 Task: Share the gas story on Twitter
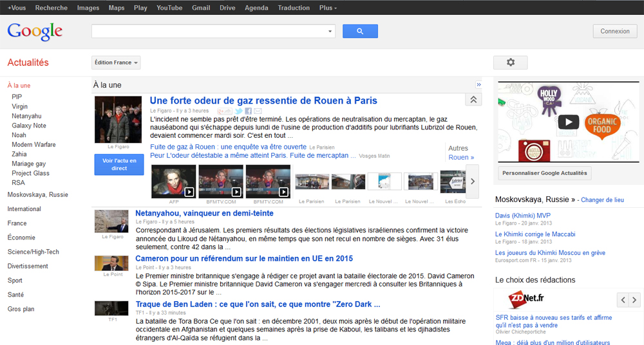pos(238,111)
